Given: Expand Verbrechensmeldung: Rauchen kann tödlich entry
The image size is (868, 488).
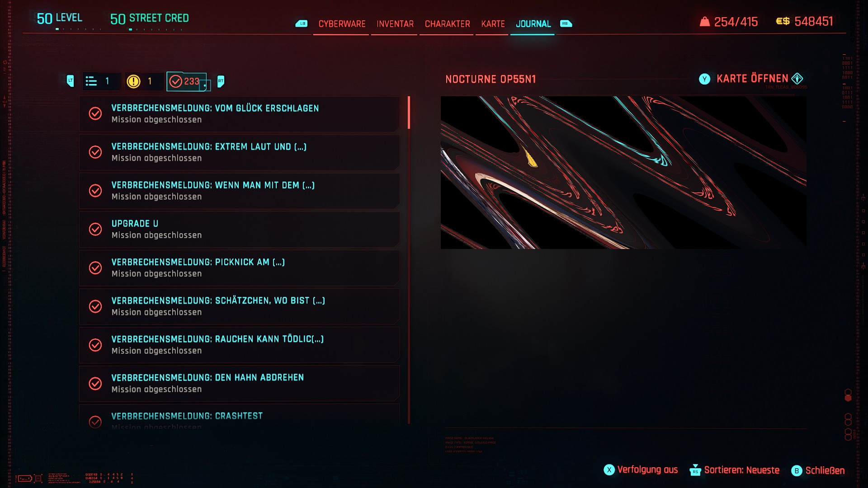Looking at the screenshot, I should 240,345.
